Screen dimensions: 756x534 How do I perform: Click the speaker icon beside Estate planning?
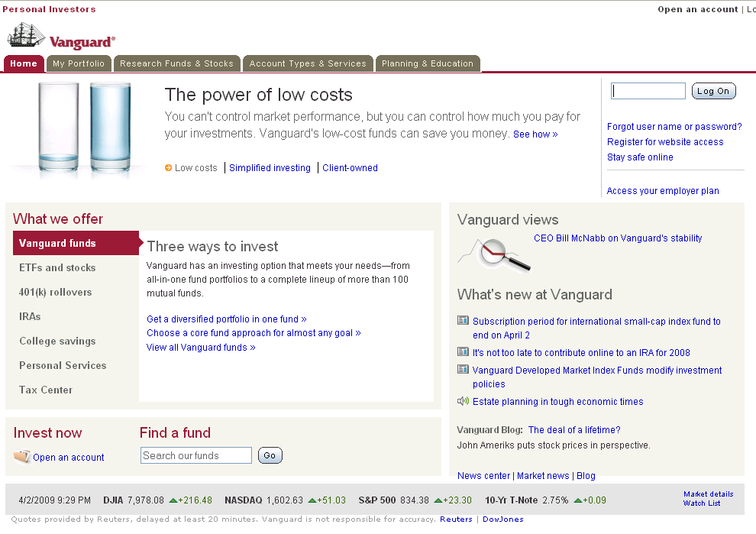point(463,401)
